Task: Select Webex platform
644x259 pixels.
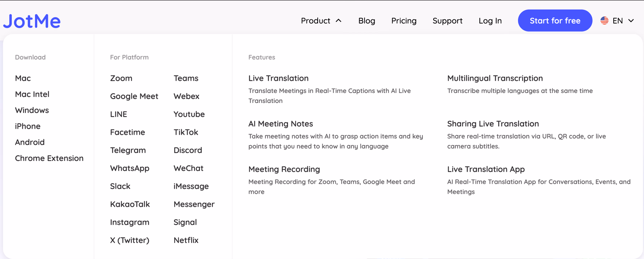Action: (186, 96)
